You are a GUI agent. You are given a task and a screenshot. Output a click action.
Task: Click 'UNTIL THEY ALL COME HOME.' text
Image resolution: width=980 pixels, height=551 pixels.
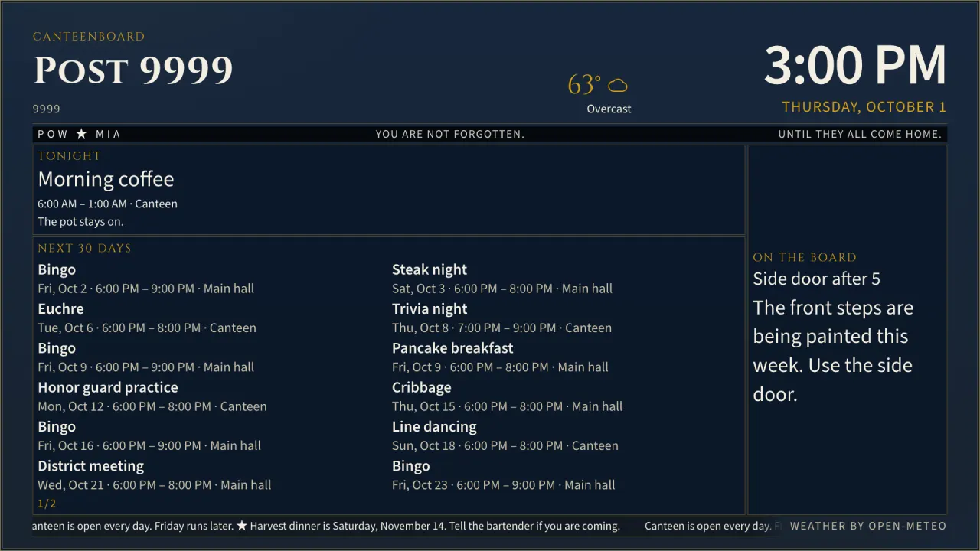(860, 134)
